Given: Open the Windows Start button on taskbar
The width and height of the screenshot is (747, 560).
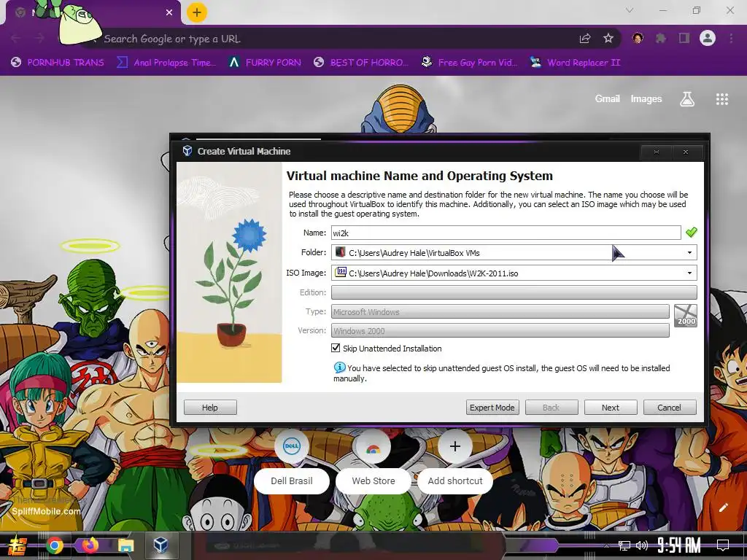Looking at the screenshot, I should tap(18, 545).
